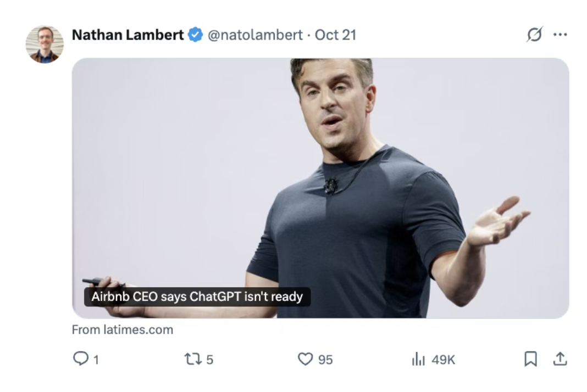Viewport: 587px width, 392px height.
Task: Click the blue verified badge
Action: pyautogui.click(x=195, y=35)
